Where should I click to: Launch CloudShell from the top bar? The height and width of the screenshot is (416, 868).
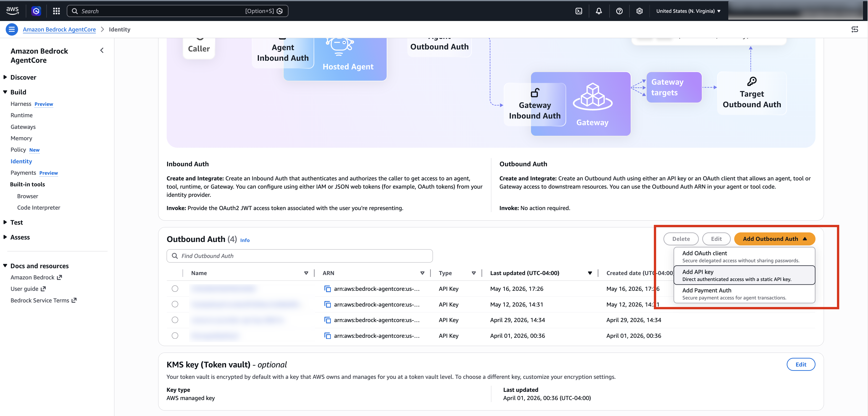click(x=579, y=11)
